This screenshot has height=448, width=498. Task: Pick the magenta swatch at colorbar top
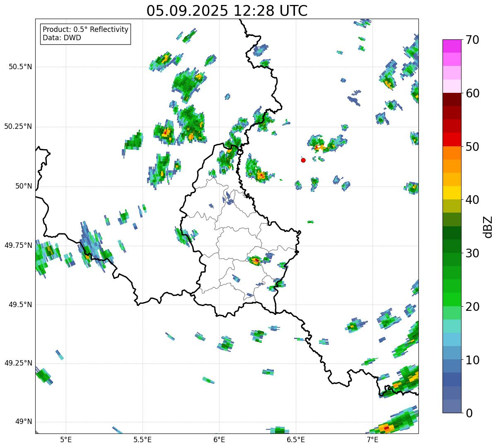point(452,46)
